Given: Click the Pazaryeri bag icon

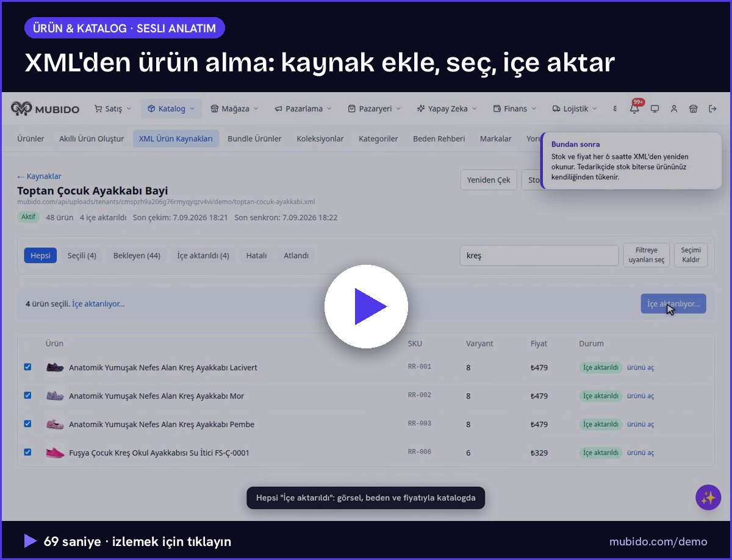Looking at the screenshot, I should click(352, 109).
